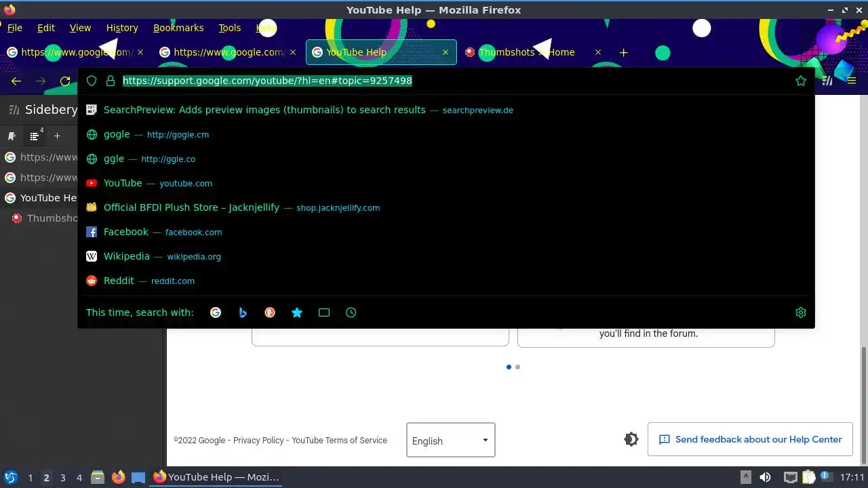The height and width of the screenshot is (488, 868).
Task: Reload the current page
Action: tap(65, 81)
